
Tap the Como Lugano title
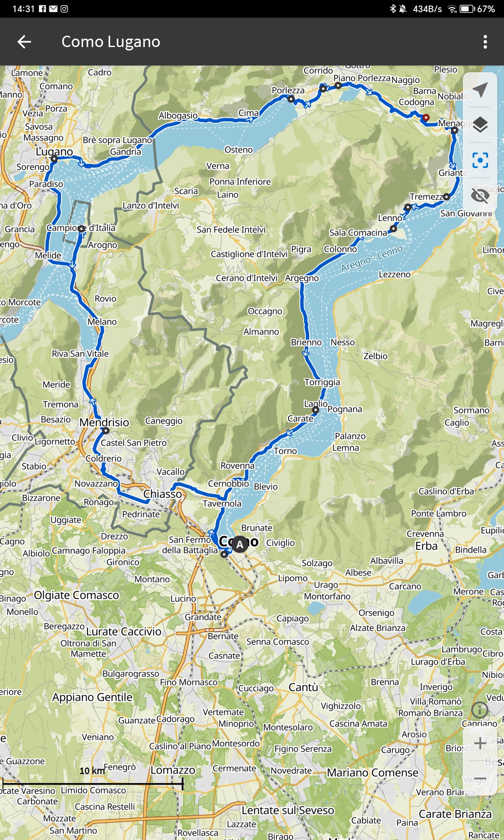pyautogui.click(x=111, y=42)
